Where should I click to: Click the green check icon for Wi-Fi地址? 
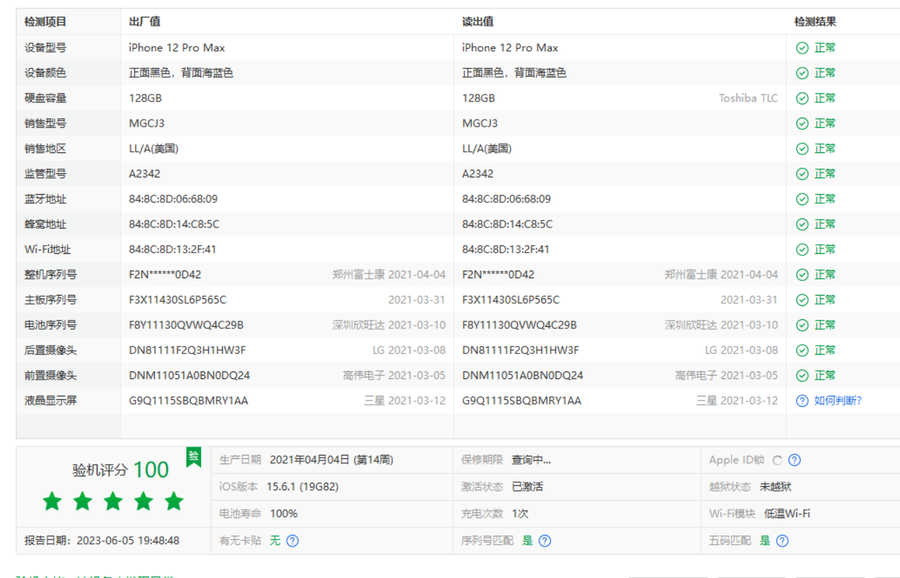tap(802, 250)
